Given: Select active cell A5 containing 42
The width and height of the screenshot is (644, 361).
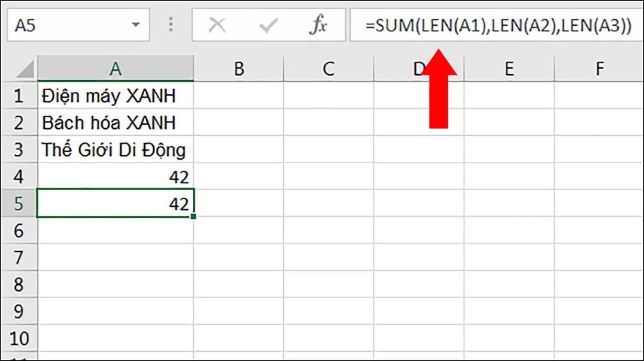Looking at the screenshot, I should (115, 203).
